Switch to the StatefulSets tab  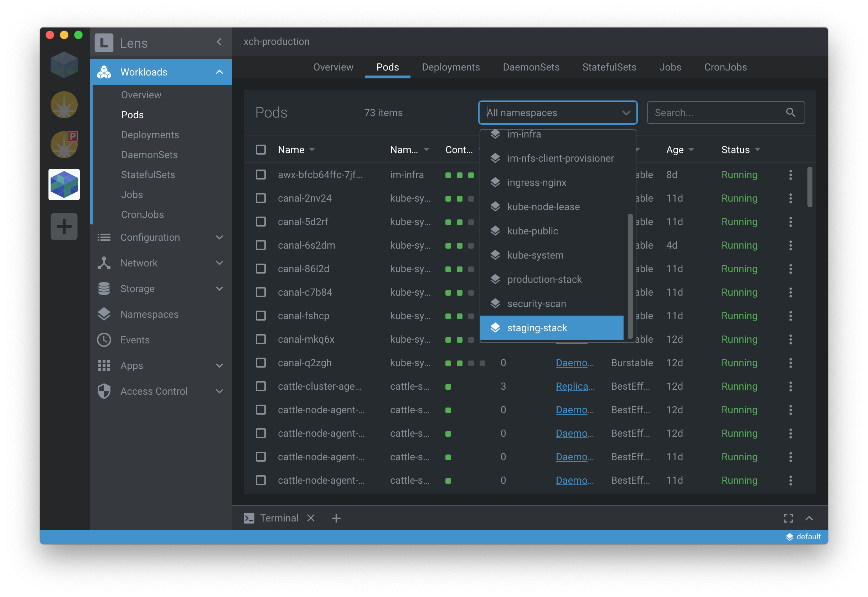[609, 67]
